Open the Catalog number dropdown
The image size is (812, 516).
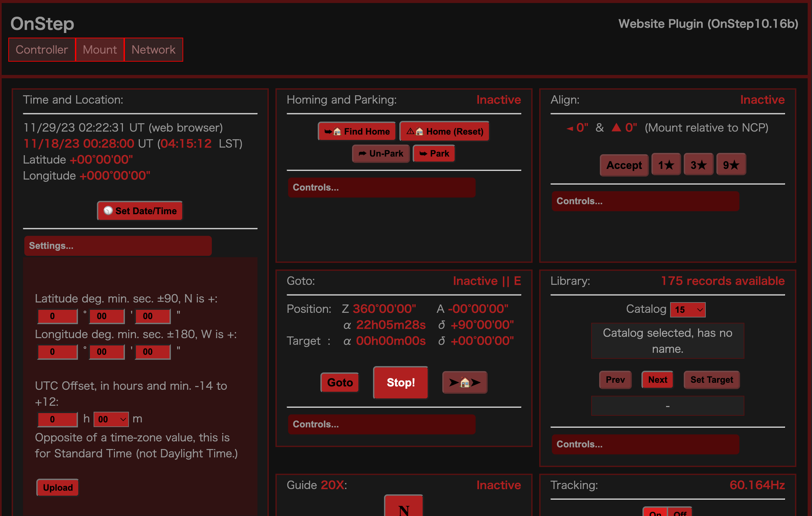(687, 309)
